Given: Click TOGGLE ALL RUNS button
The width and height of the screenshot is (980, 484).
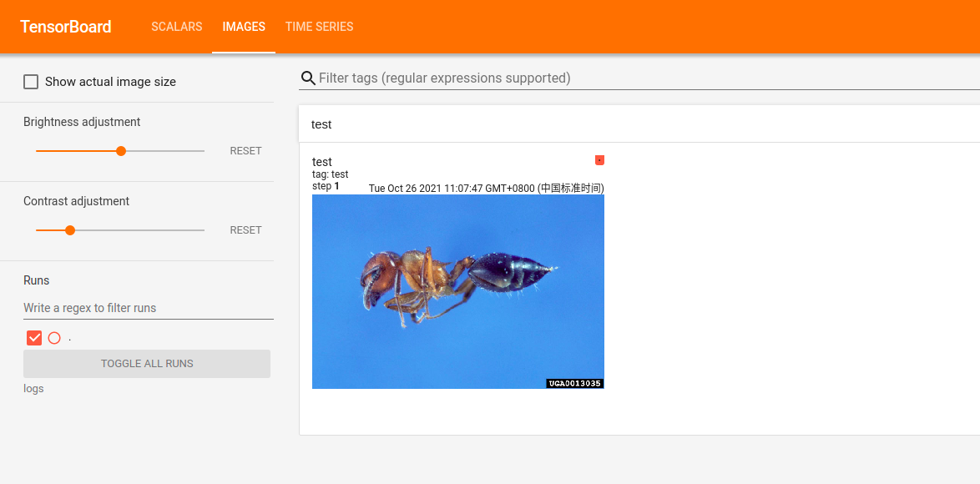Looking at the screenshot, I should tap(147, 364).
